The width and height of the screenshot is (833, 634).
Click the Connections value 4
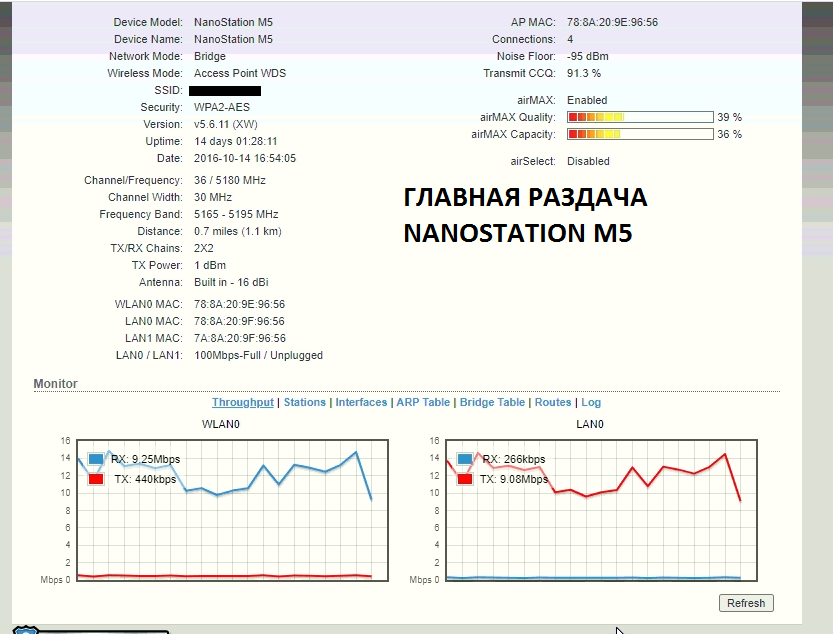click(570, 39)
